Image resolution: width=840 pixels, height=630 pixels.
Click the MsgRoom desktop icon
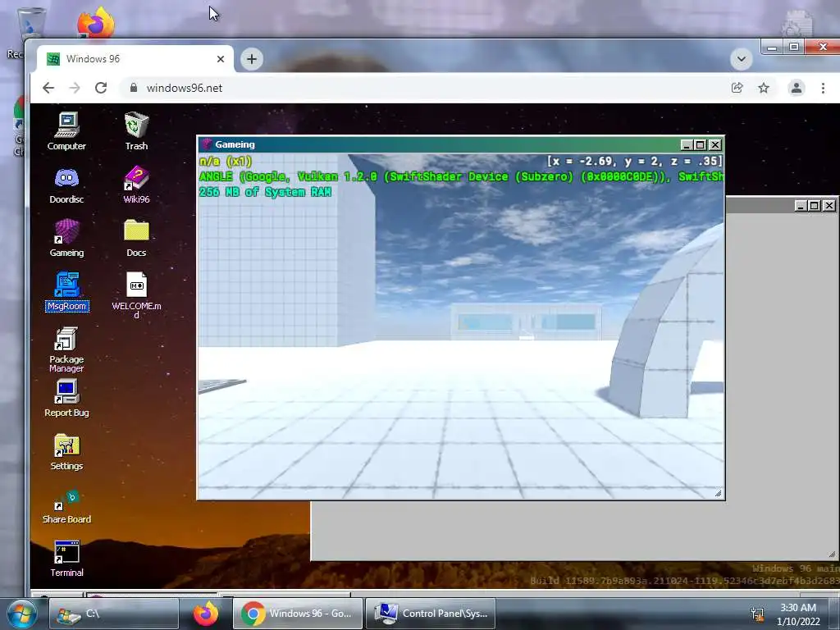pyautogui.click(x=67, y=292)
